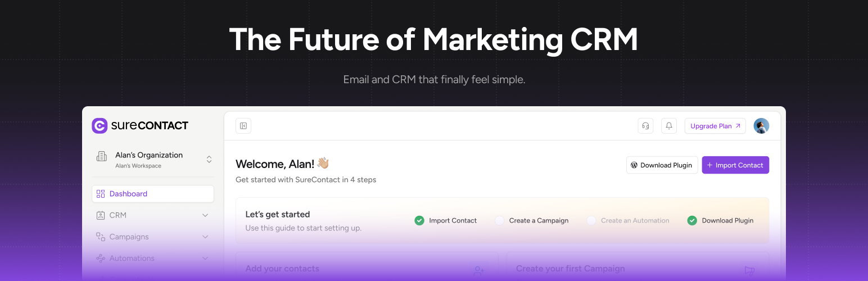Expand the Campaigns menu chevron
The height and width of the screenshot is (281, 868).
[205, 237]
